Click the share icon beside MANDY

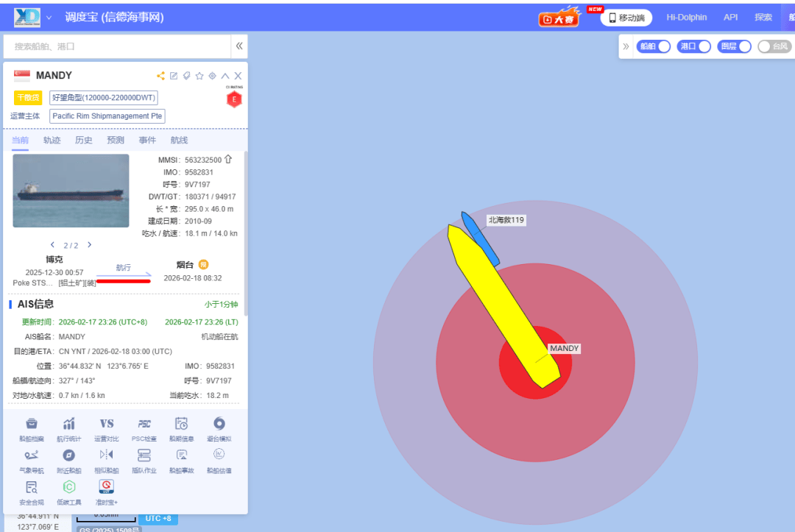coord(160,76)
